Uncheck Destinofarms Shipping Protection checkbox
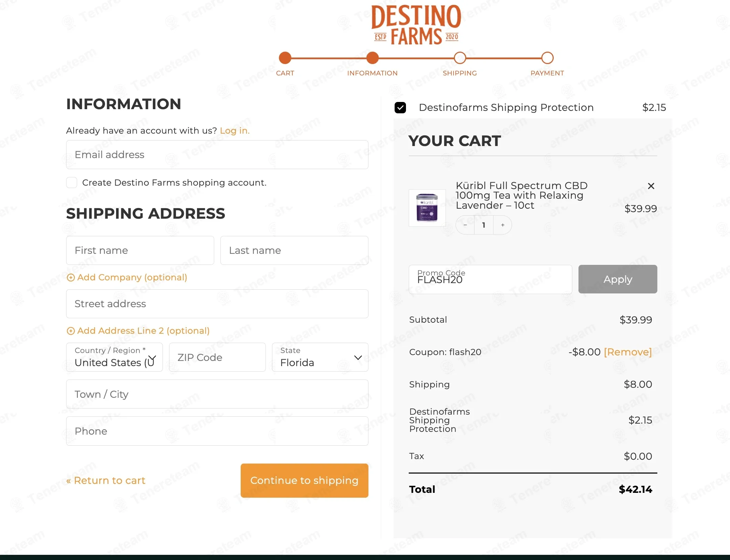The image size is (730, 560). tap(400, 107)
